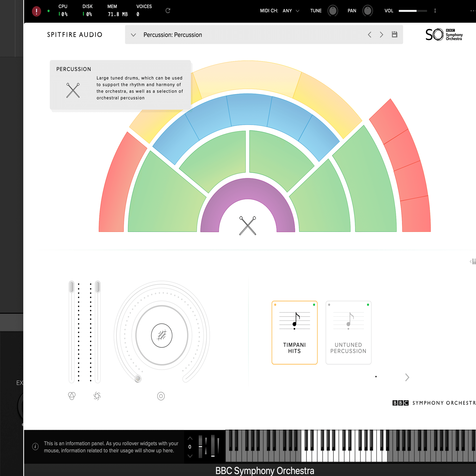
Task: Open the mixer panel toggle at right edge
Action: (x=473, y=261)
